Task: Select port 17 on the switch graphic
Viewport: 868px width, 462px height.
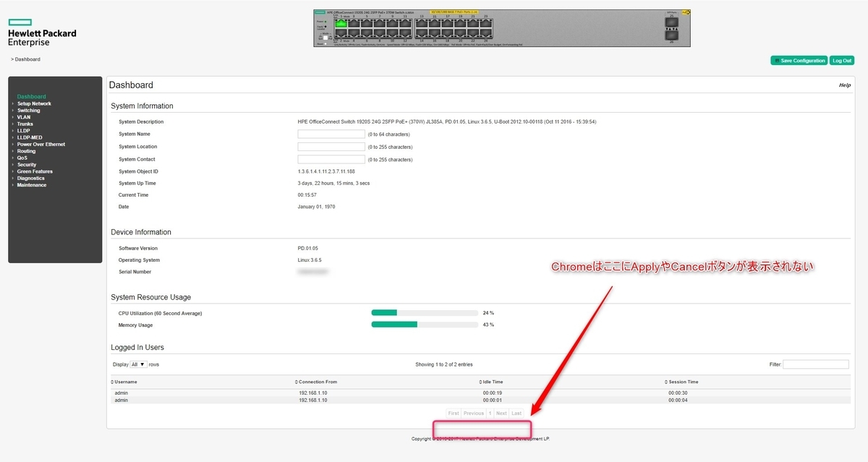Action: point(448,23)
